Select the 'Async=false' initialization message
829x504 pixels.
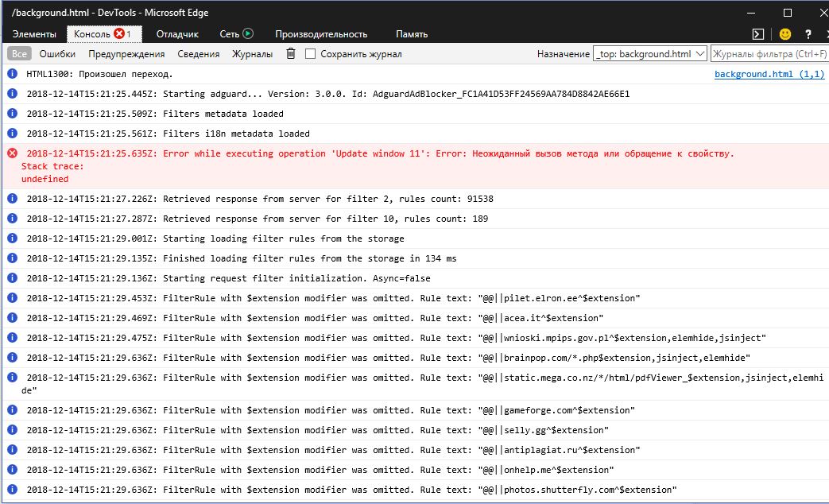pos(228,278)
